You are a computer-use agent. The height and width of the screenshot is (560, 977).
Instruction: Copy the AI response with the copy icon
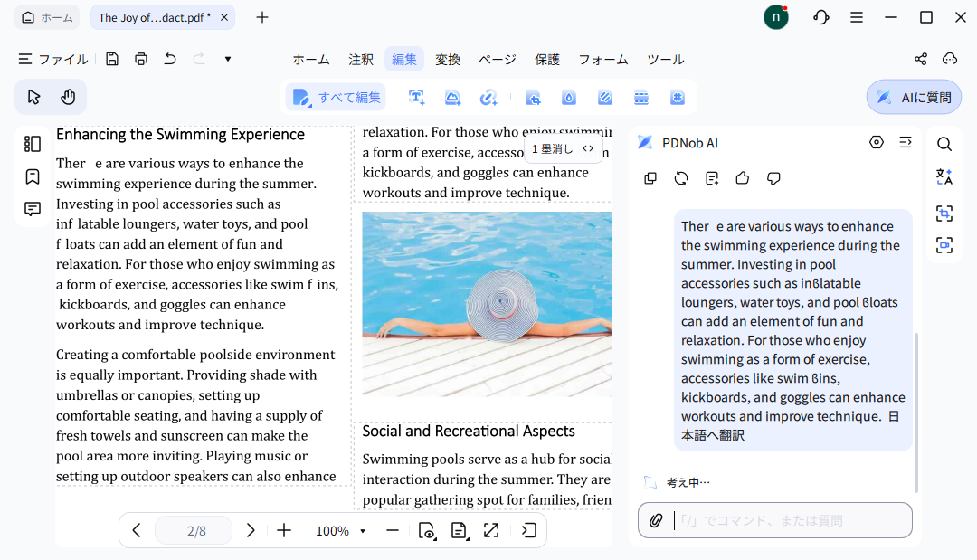tap(650, 178)
